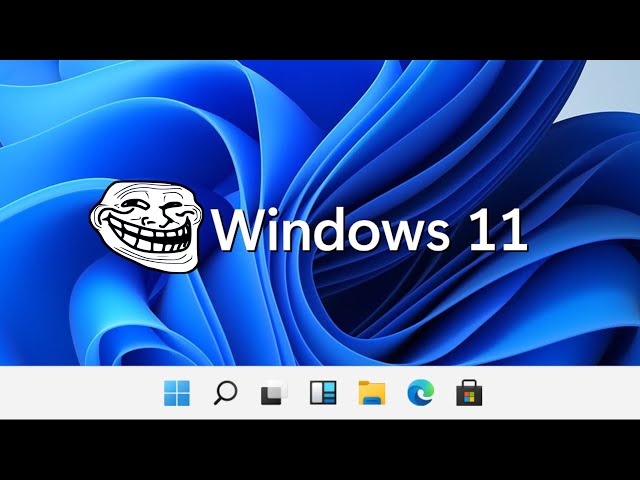Open the Windows Start menu
This screenshot has height=480, width=640.
(x=177, y=393)
